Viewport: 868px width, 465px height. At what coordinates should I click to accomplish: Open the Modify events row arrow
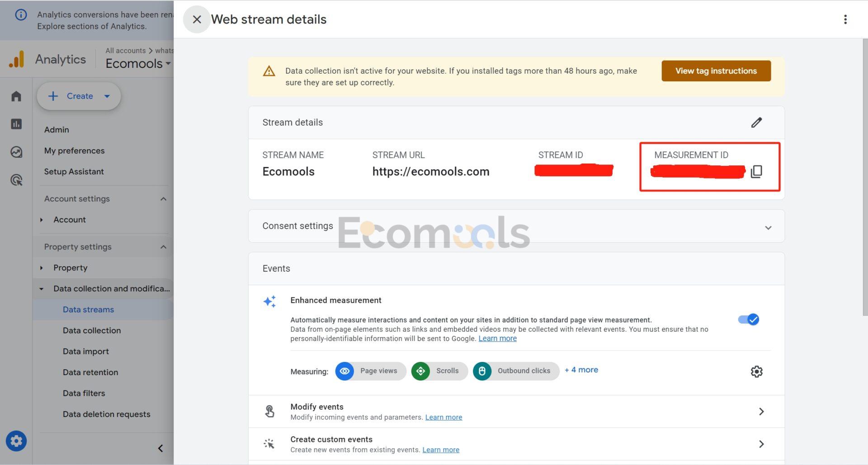click(x=761, y=411)
